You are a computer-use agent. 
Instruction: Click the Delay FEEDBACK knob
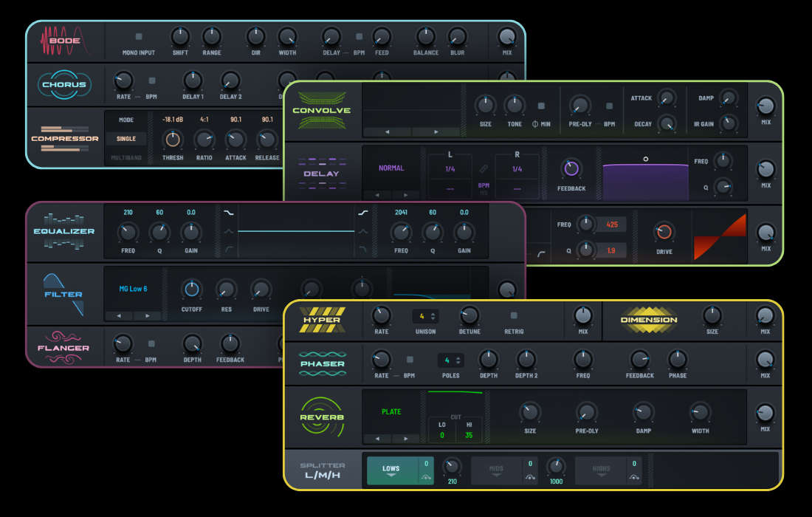coord(571,168)
